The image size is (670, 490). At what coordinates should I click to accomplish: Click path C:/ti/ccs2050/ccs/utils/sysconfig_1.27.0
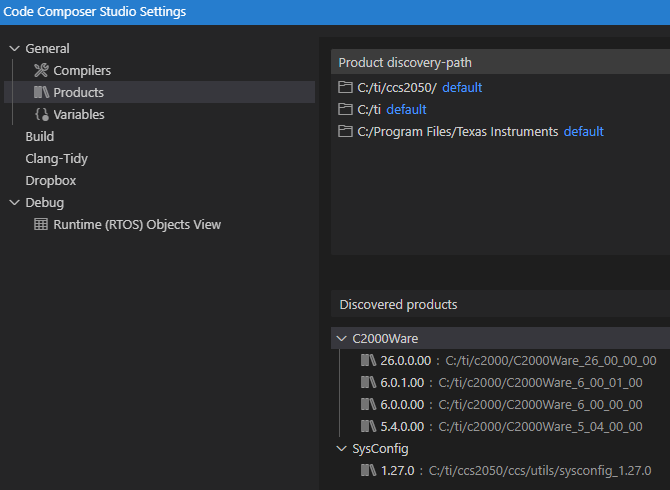[540, 470]
